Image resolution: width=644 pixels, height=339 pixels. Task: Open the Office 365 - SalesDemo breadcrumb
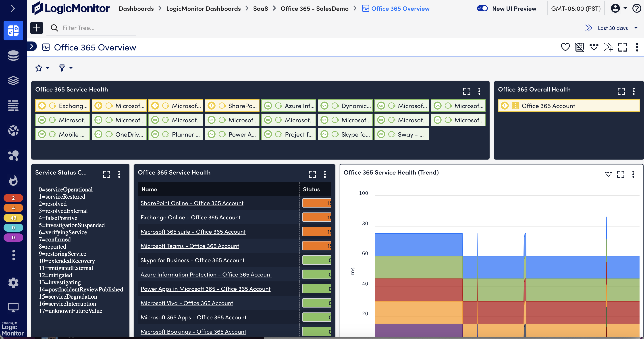coord(314,8)
